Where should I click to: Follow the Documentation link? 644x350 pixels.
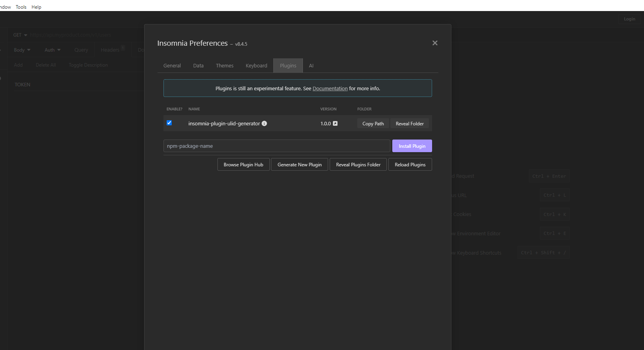(330, 89)
